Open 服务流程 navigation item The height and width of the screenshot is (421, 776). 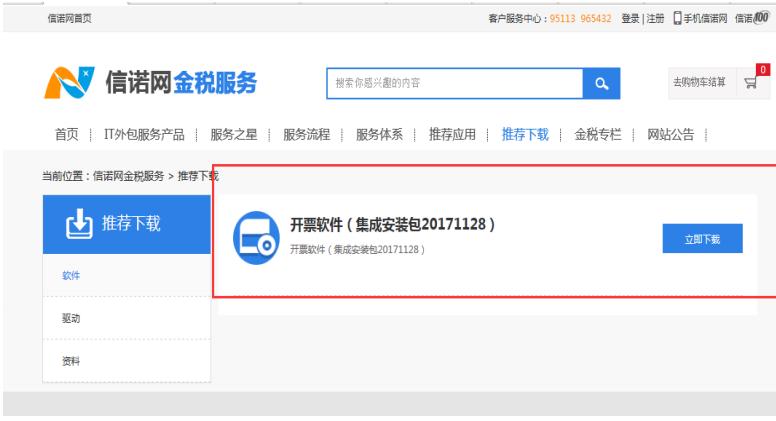pos(306,135)
